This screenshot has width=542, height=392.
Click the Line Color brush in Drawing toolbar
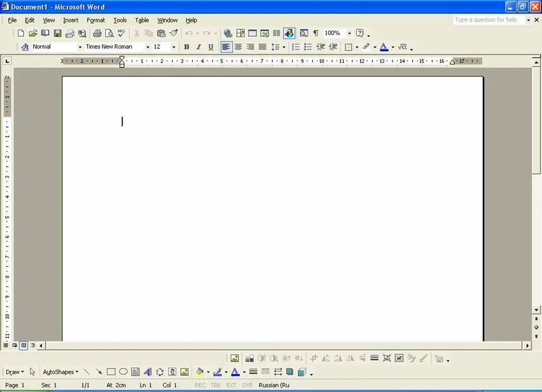[x=217, y=372]
